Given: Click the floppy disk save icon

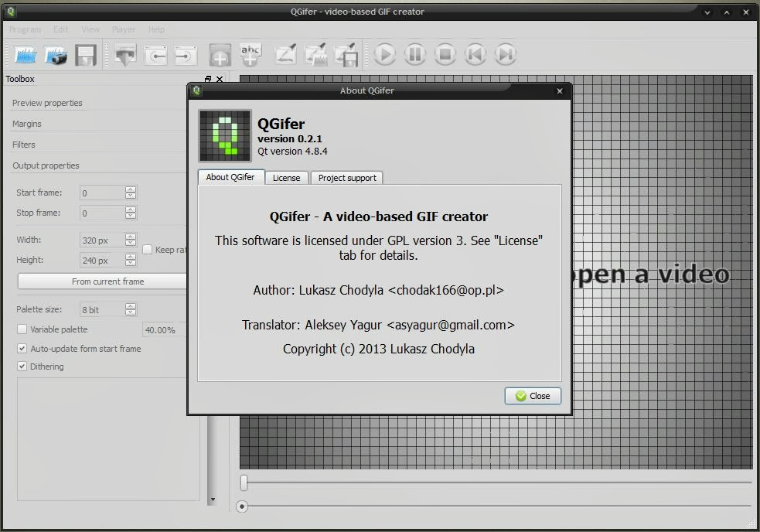Looking at the screenshot, I should (x=86, y=55).
